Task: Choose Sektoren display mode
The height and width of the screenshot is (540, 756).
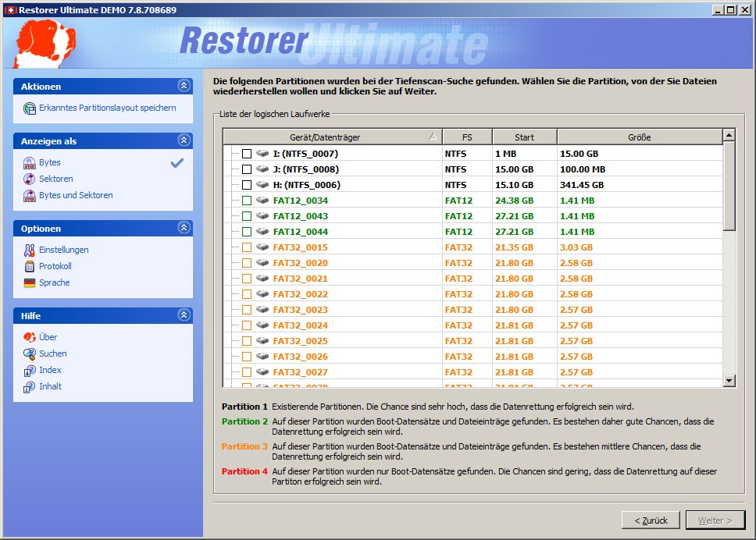Action: pos(56,179)
